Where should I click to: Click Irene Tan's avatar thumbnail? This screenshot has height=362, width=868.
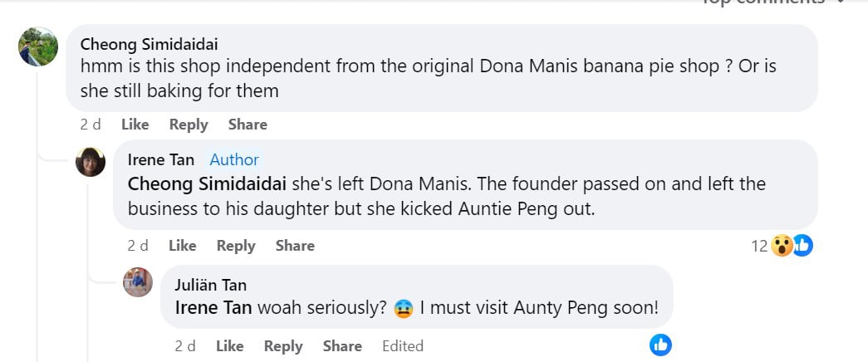pyautogui.click(x=91, y=162)
